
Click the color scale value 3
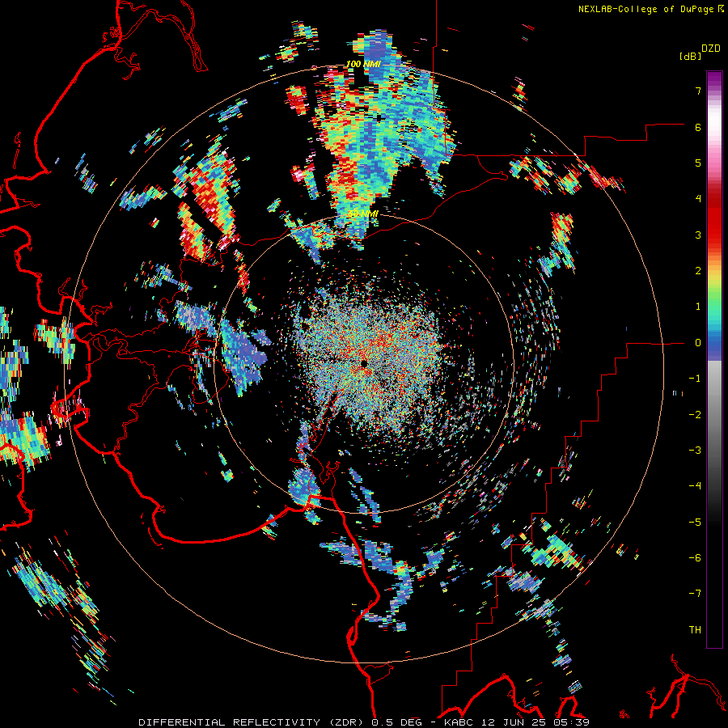(x=698, y=235)
